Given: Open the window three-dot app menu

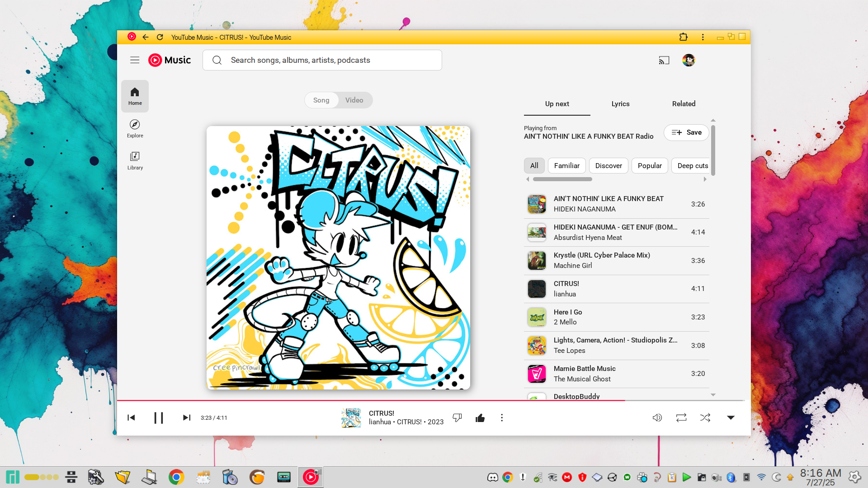Looking at the screenshot, I should (703, 37).
